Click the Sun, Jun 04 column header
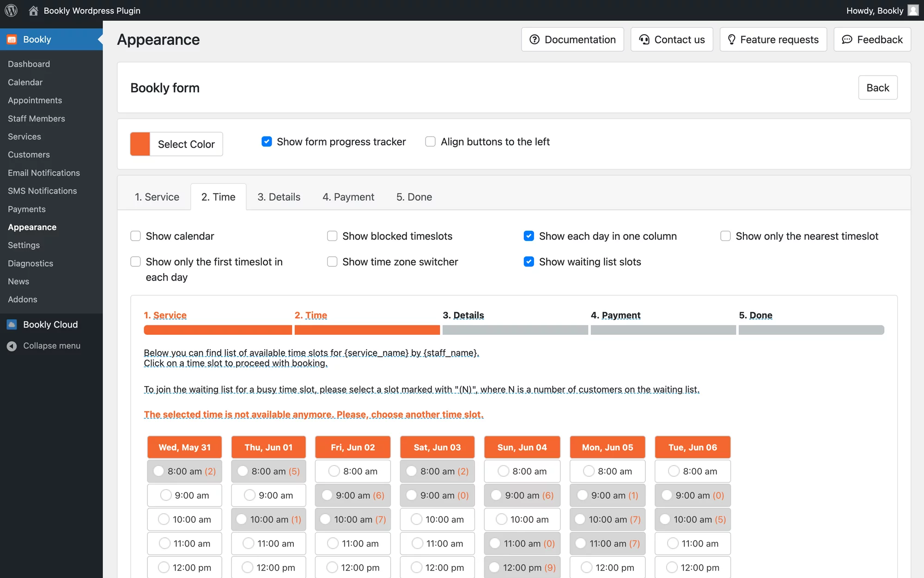Screen dimensions: 924x578 click(x=522, y=447)
